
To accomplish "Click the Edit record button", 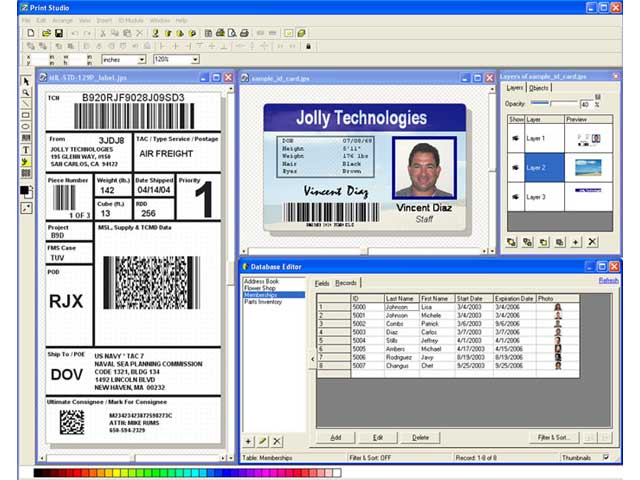I will (378, 438).
